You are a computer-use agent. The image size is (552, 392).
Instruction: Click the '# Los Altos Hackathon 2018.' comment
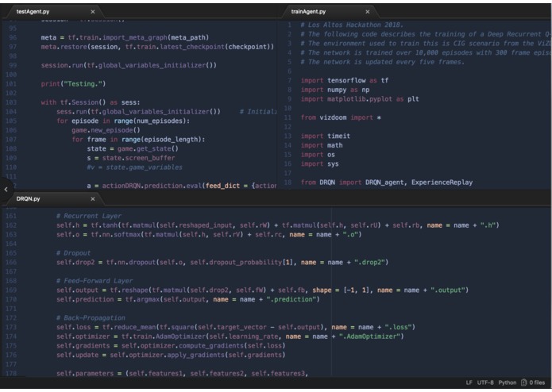[x=352, y=25]
